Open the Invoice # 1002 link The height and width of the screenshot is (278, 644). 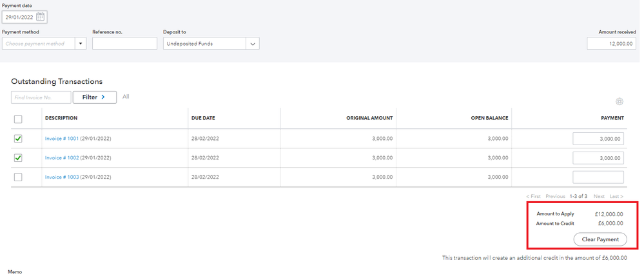pos(61,158)
